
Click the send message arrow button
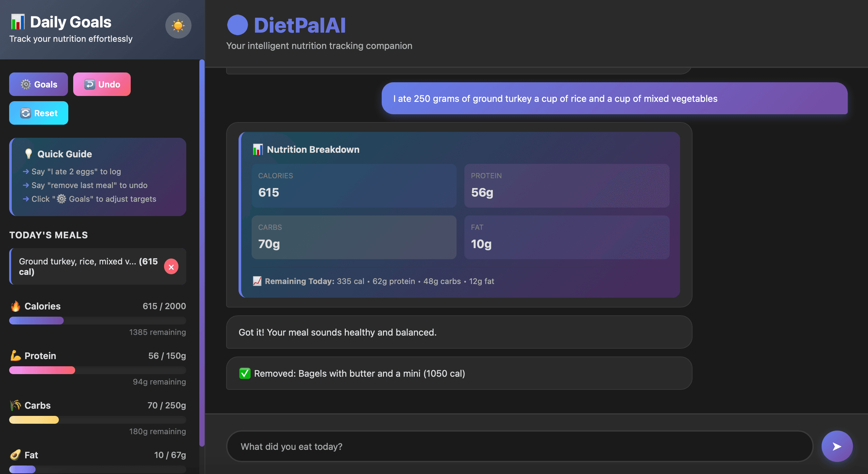click(837, 446)
